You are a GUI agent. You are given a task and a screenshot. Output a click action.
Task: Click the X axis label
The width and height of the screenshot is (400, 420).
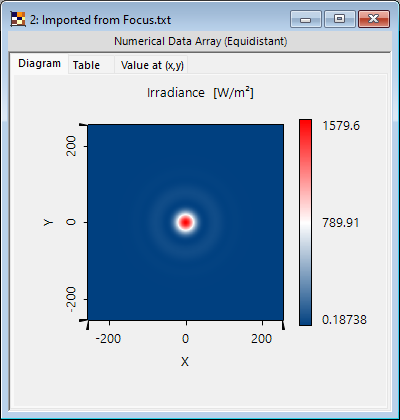tap(185, 361)
